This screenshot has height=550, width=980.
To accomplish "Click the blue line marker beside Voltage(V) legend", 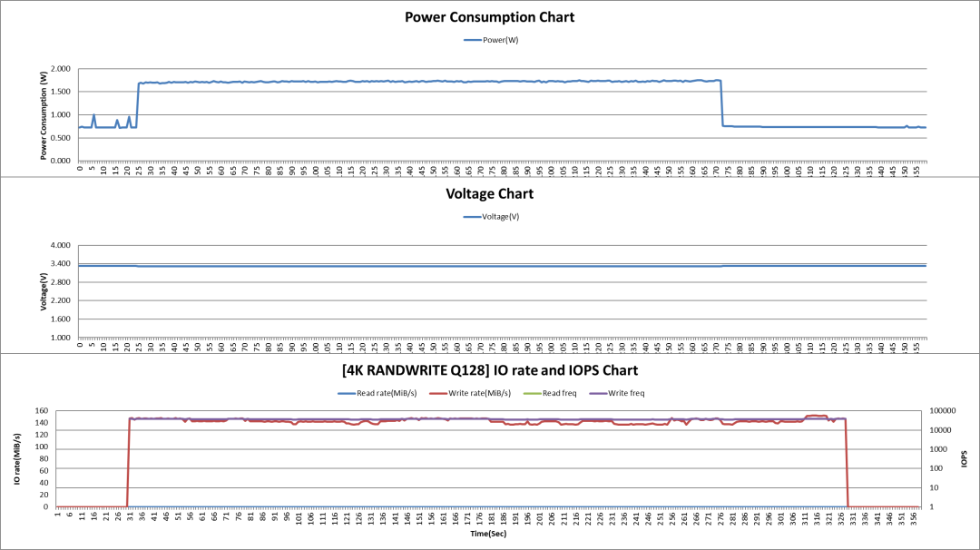I will [x=472, y=217].
